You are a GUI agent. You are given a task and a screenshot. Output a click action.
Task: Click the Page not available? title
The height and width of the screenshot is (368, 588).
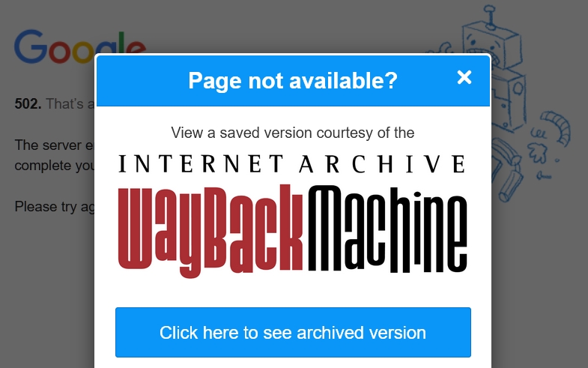[x=292, y=80]
